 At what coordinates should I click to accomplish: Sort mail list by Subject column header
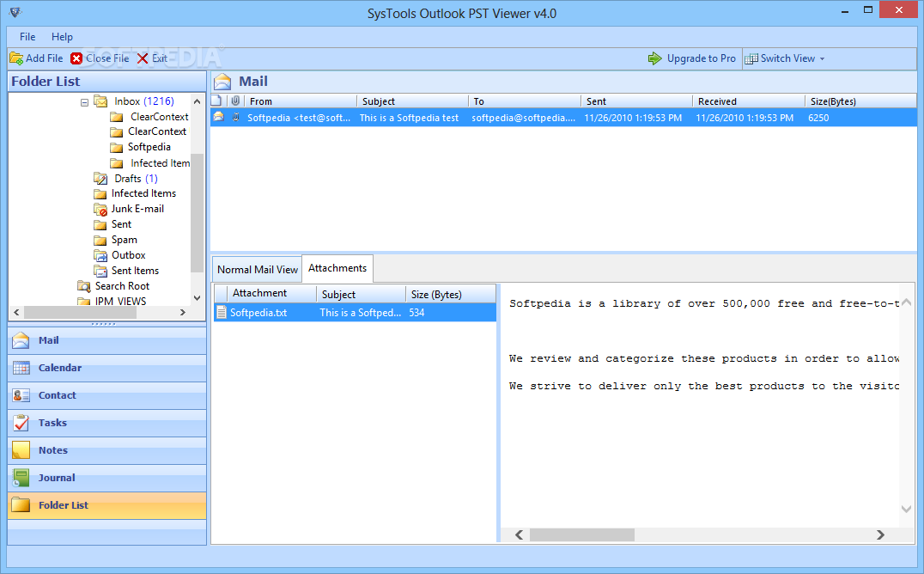click(x=412, y=101)
